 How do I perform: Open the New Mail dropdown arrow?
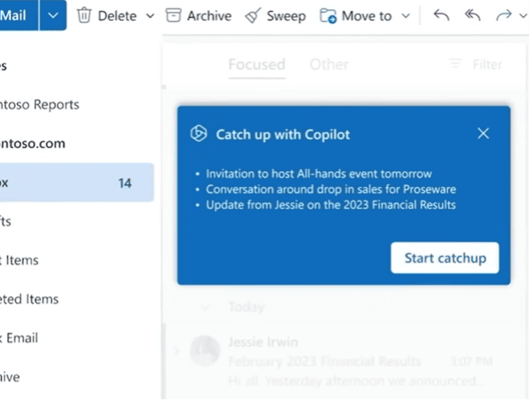click(53, 15)
